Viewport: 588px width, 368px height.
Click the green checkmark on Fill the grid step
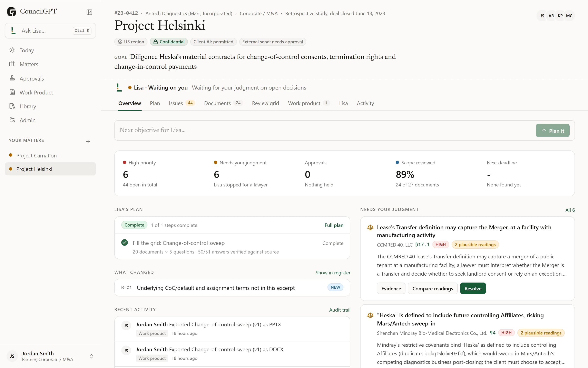tap(125, 243)
